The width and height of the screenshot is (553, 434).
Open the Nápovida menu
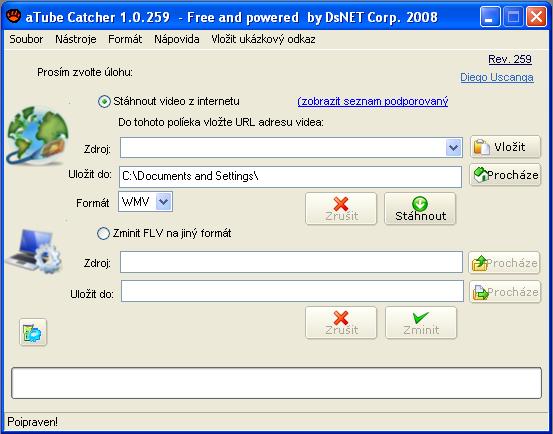pyautogui.click(x=177, y=39)
